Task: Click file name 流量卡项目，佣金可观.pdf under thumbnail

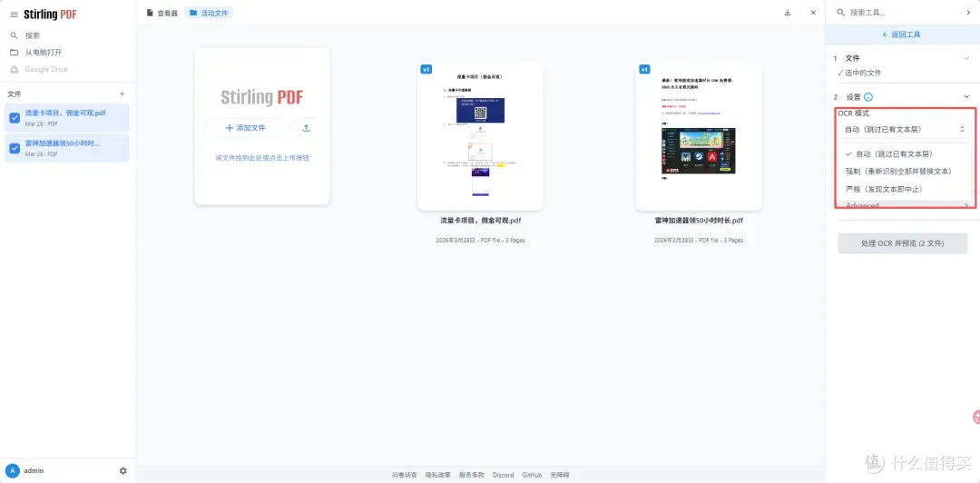Action: point(480,221)
